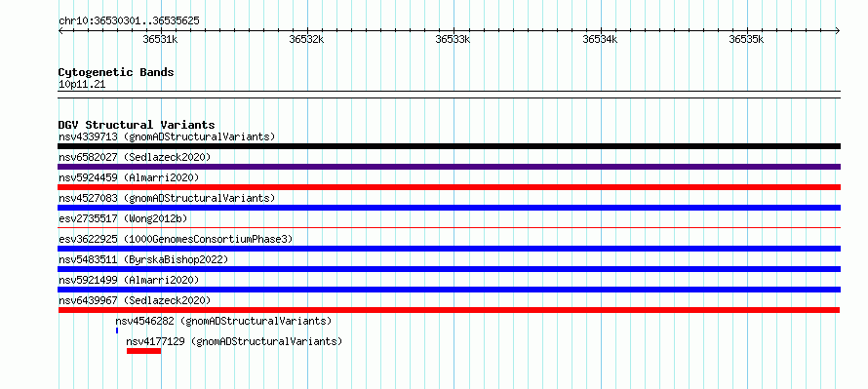Click the ruler's right arrowhead
This screenshot has width=868, height=389.
point(838,30)
